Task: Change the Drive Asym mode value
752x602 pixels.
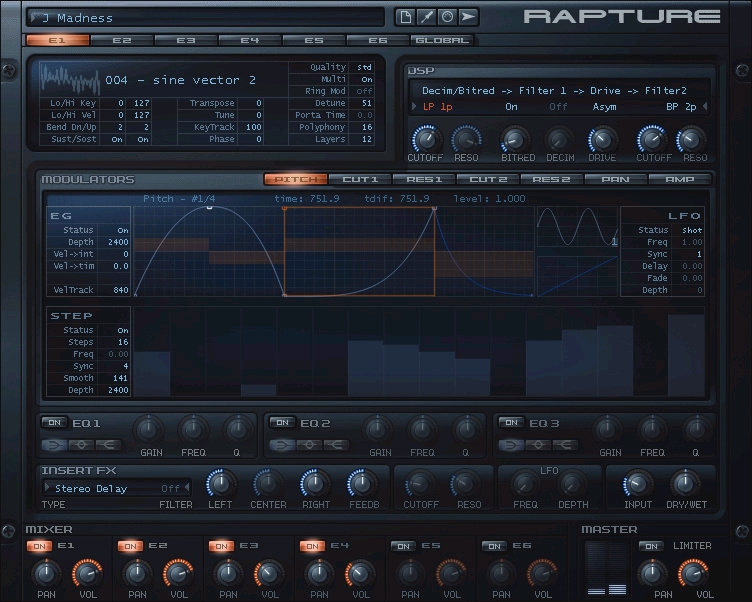Action: pos(604,106)
